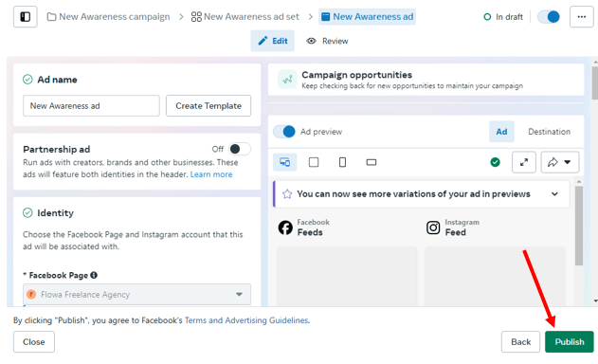
Task: Click the Close button
Action: click(33, 342)
